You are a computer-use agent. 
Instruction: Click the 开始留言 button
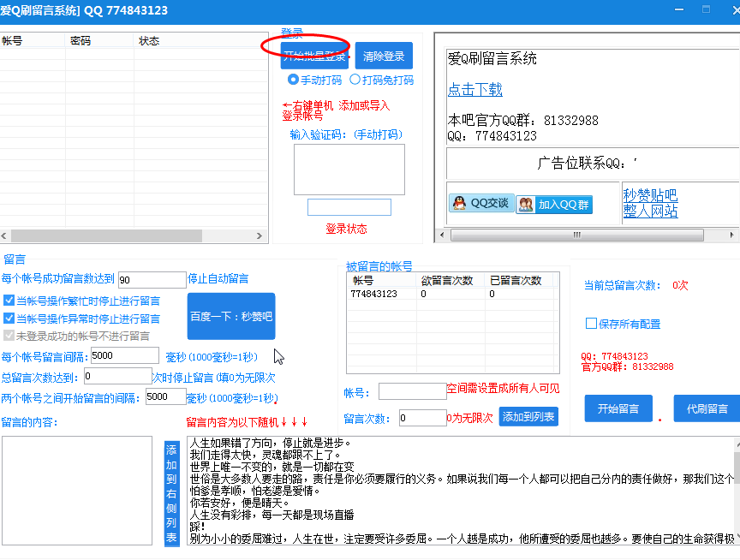coord(618,408)
